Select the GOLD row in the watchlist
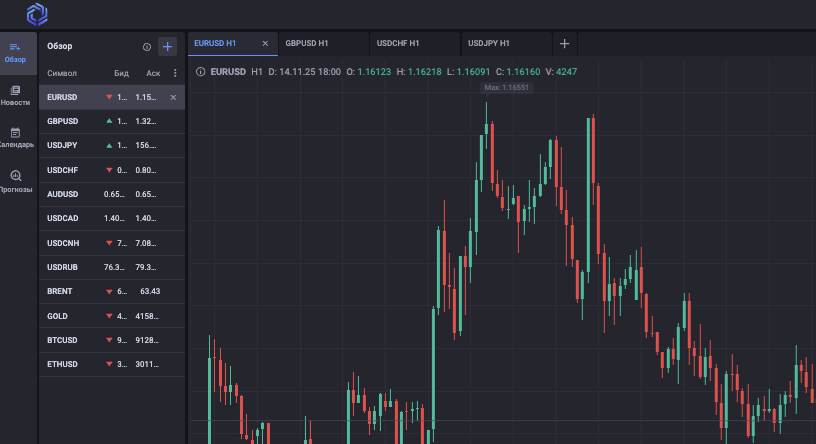Viewport: 816px width, 444px height. coord(112,316)
